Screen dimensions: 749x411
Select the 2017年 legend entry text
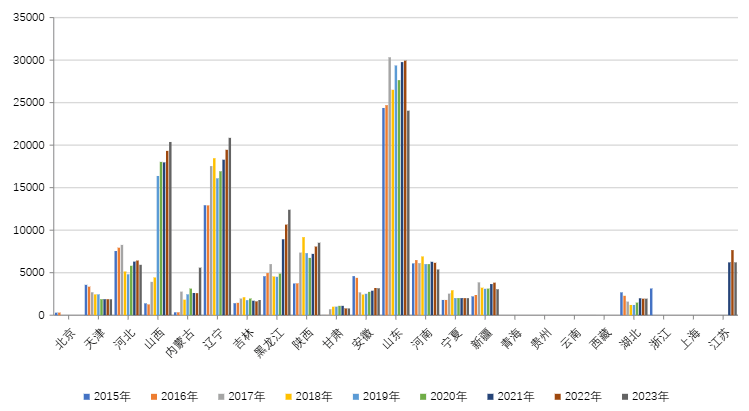(245, 397)
